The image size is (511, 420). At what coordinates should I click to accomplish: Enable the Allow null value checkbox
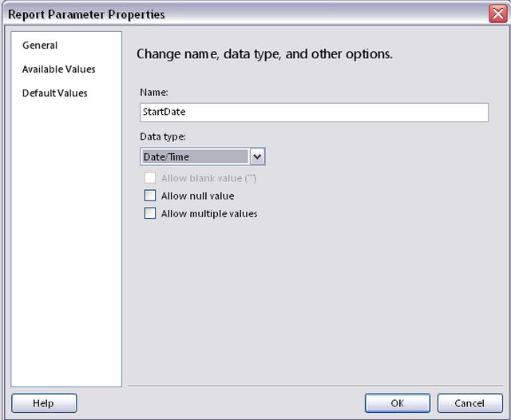click(149, 196)
